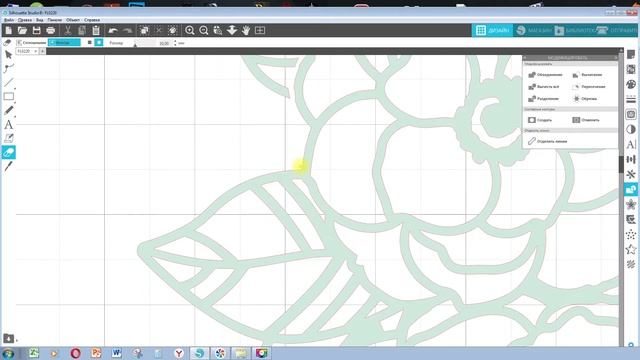Open the Файл menu
The width and height of the screenshot is (640, 360).
point(9,20)
